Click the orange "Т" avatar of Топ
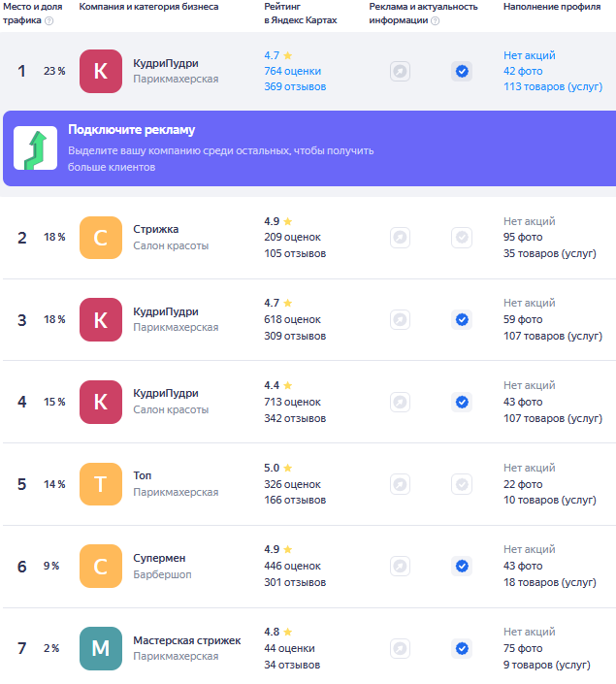 point(101,484)
